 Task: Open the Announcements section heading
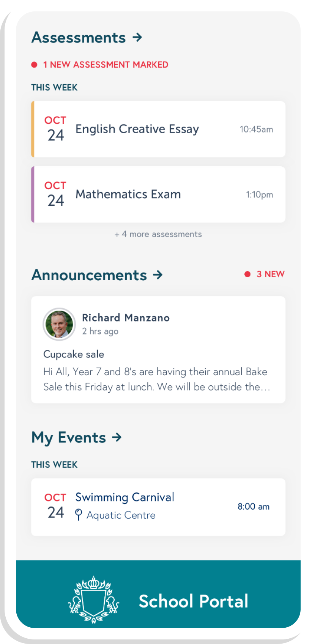coord(89,275)
